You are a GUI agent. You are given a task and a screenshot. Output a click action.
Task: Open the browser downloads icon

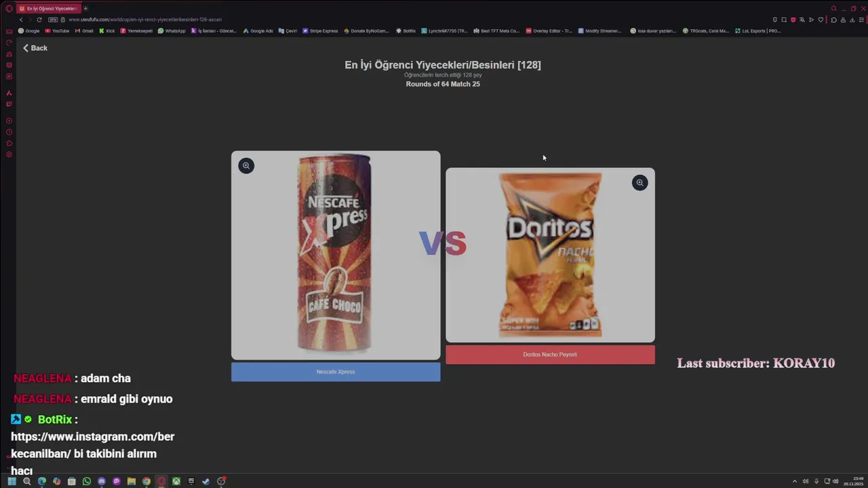coord(852,20)
